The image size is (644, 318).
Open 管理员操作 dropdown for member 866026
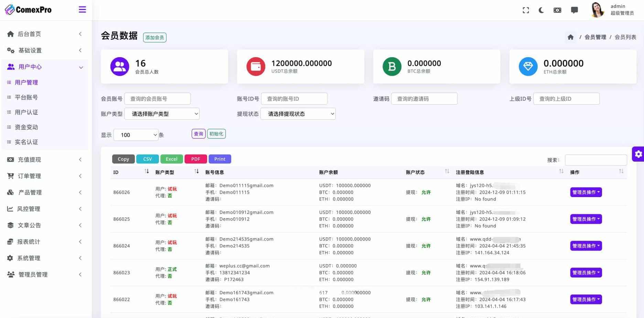click(586, 192)
